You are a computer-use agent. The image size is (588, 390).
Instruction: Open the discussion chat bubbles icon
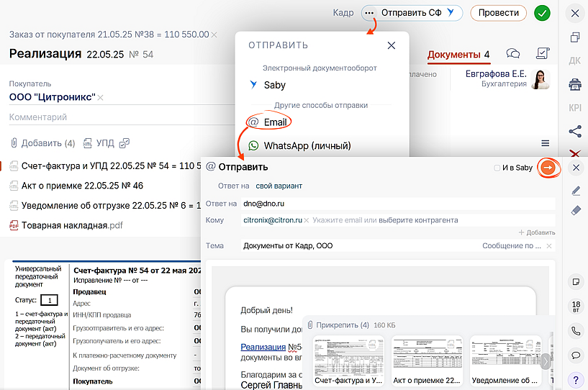point(513,54)
